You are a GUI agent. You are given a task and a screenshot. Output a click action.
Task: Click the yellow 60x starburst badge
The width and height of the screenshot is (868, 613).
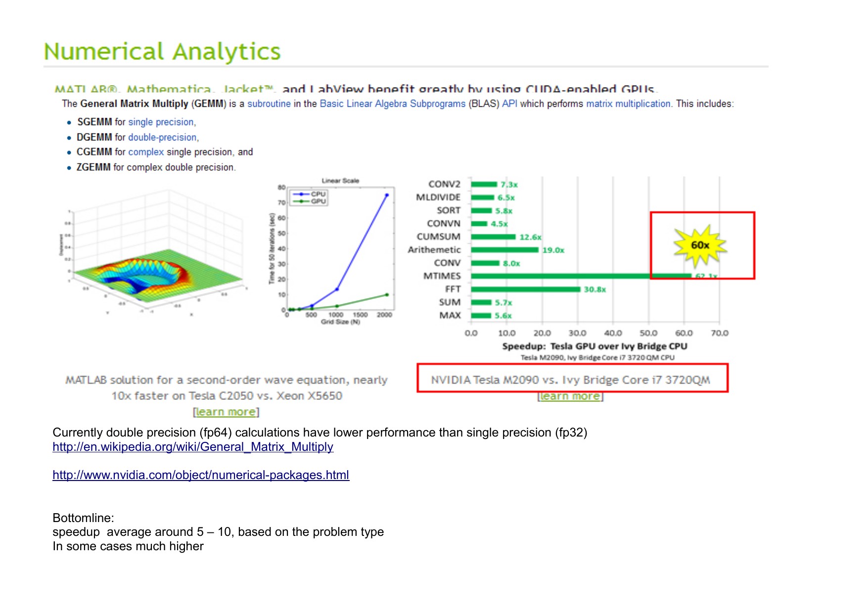[700, 245]
